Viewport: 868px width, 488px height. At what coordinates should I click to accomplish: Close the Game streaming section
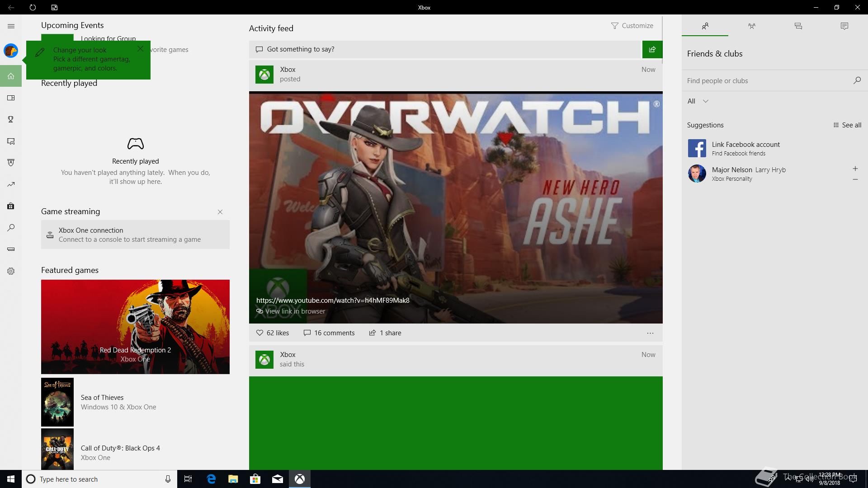tap(220, 212)
